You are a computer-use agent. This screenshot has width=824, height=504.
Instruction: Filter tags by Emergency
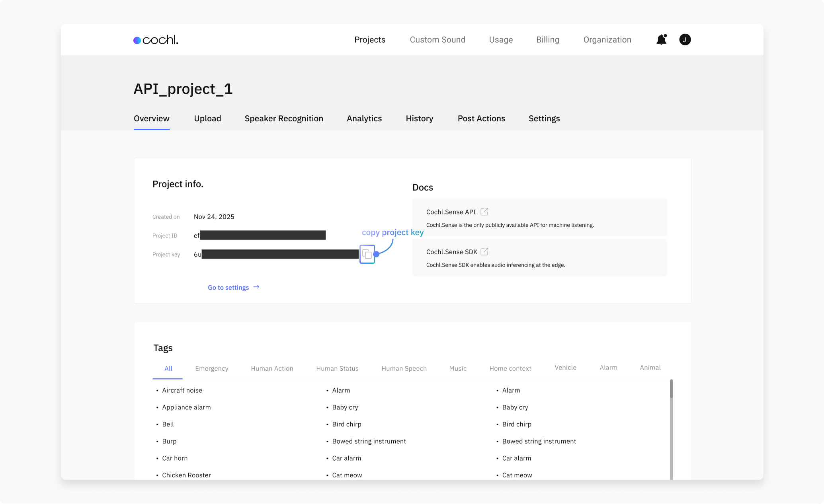(212, 368)
